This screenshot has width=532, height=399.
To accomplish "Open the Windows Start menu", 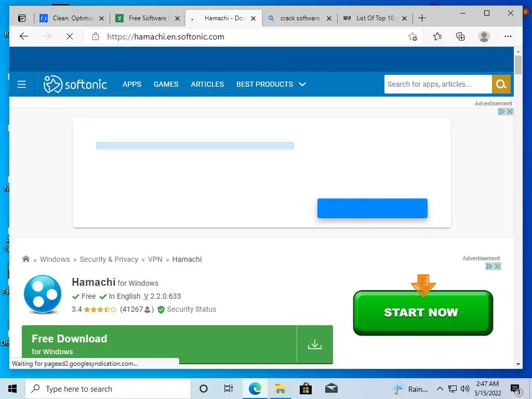I will 12,389.
